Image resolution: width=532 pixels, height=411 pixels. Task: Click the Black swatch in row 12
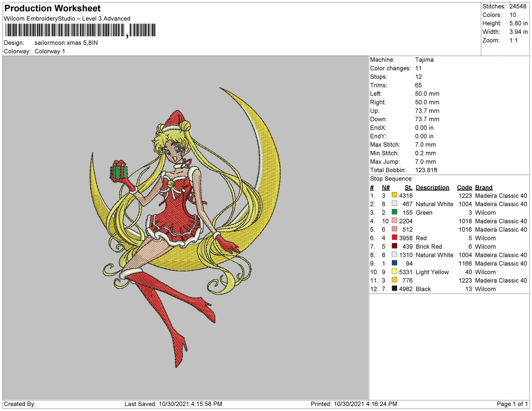click(394, 288)
